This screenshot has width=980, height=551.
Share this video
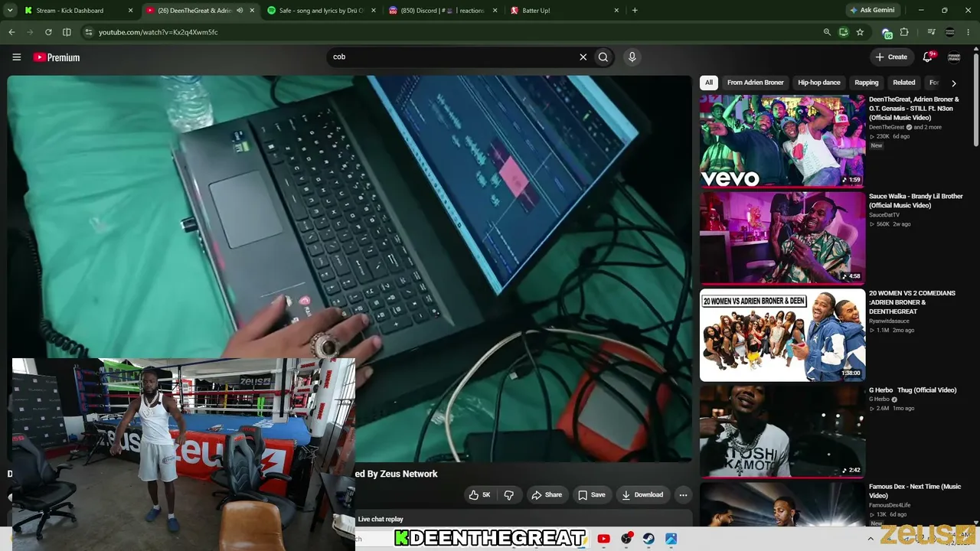coord(547,494)
